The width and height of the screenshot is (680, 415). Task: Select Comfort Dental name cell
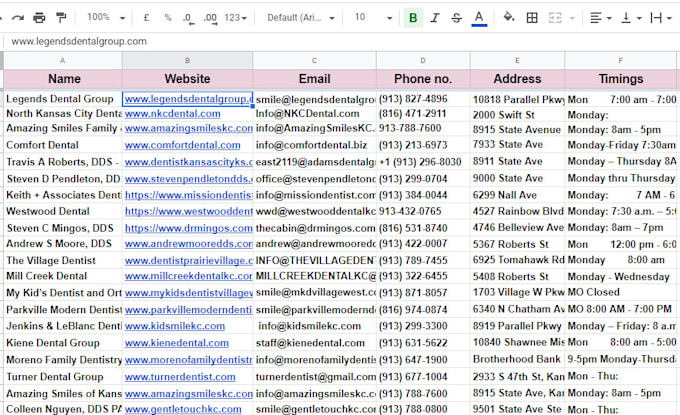pos(63,145)
